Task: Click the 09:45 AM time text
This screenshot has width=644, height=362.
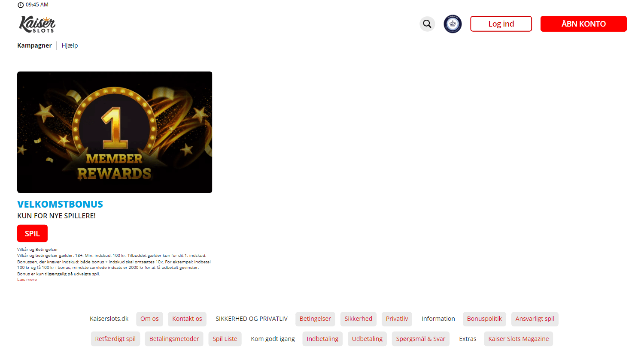Action: 37,5
